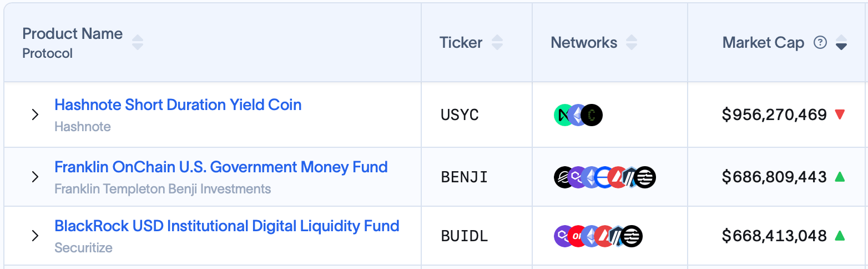Toggle sorting on the Ticker column
The height and width of the screenshot is (269, 868).
[x=497, y=42]
